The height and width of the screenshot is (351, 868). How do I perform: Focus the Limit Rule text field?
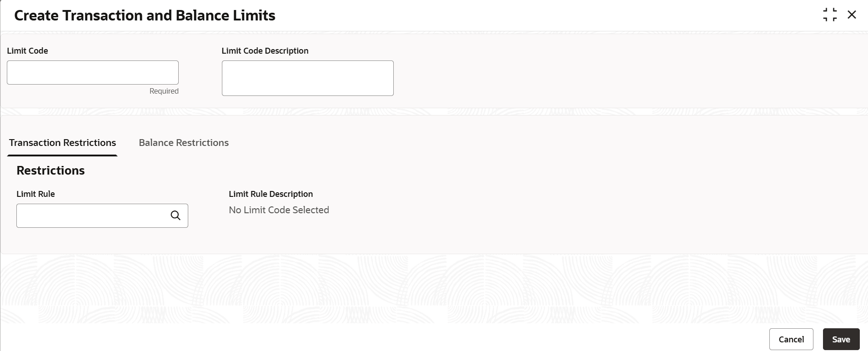tap(91, 216)
